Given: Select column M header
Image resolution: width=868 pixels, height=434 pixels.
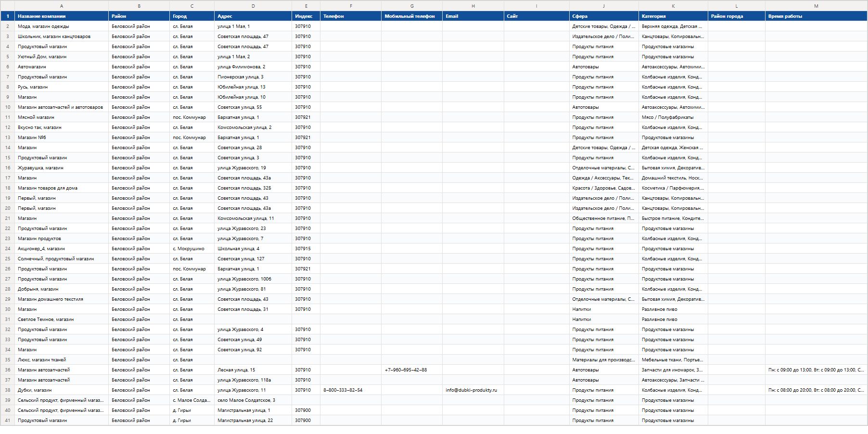Looking at the screenshot, I should pos(816,6).
